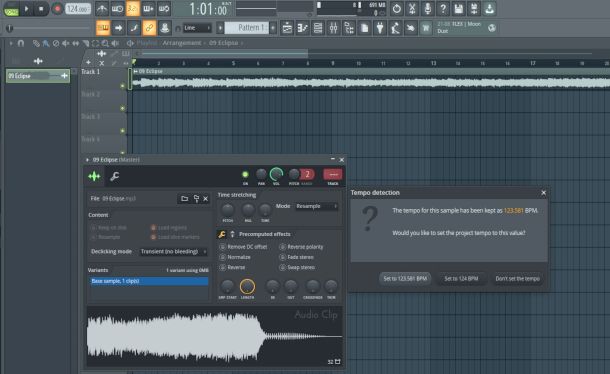
Task: Click the save project floppy icon
Action: tap(459, 9)
